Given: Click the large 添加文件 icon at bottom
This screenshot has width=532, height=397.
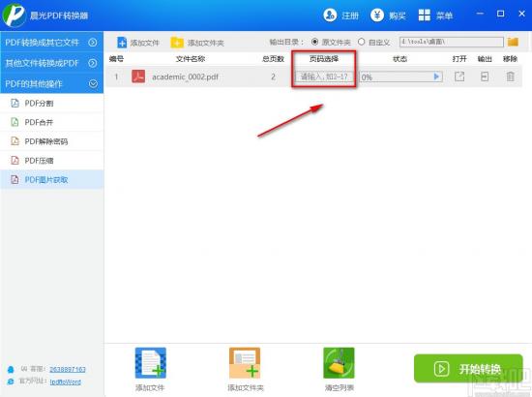Looking at the screenshot, I should 150,363.
